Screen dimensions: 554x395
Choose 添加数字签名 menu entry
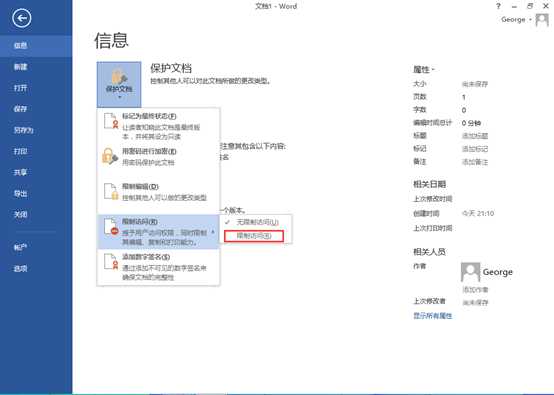(158, 267)
